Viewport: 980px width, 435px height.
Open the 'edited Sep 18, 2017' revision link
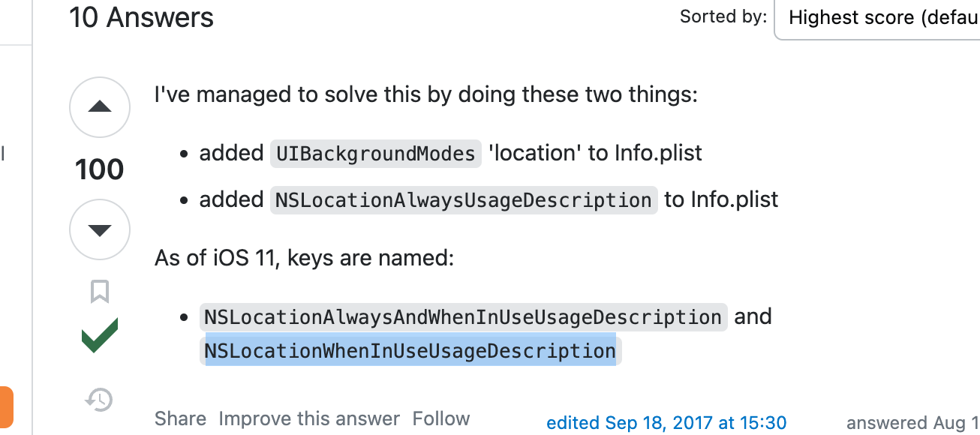(666, 422)
